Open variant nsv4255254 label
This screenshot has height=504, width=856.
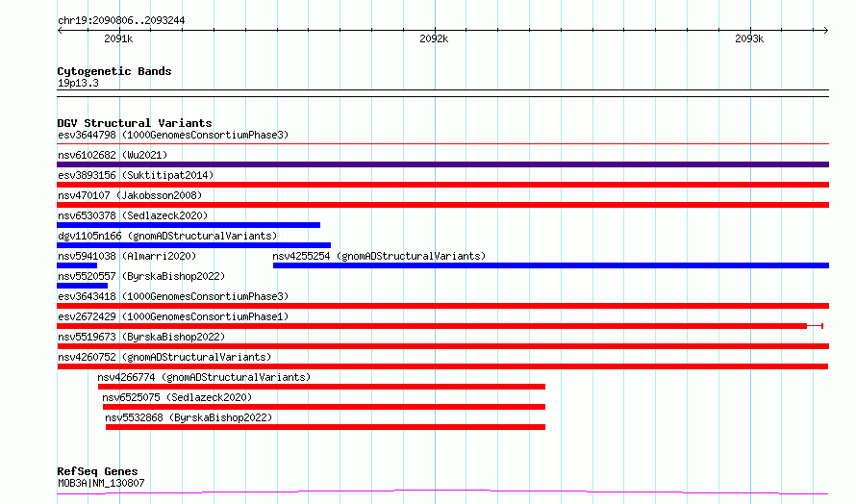click(379, 256)
